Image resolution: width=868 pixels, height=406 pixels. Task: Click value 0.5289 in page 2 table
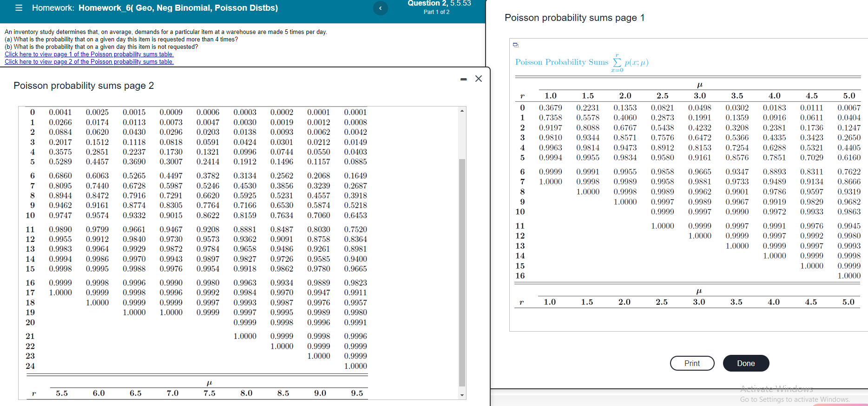pyautogui.click(x=60, y=161)
